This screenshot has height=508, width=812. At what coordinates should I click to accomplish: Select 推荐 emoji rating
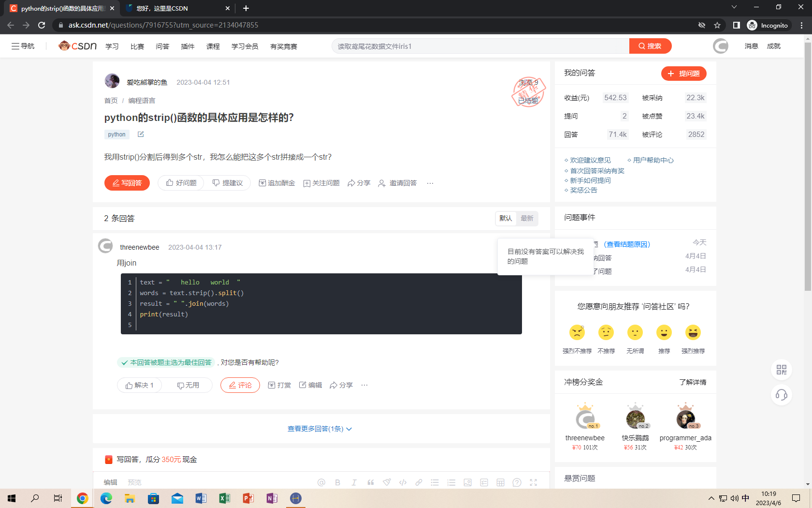664,332
